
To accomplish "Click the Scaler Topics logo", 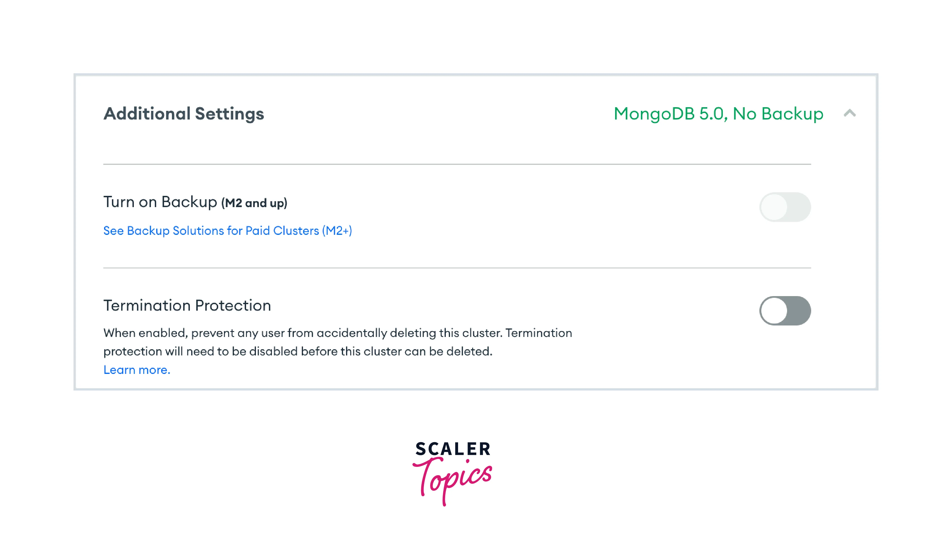I will coord(452,473).
